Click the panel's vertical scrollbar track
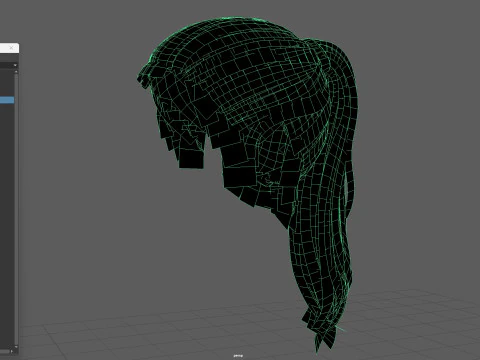The height and width of the screenshot is (360, 480). 16,209
